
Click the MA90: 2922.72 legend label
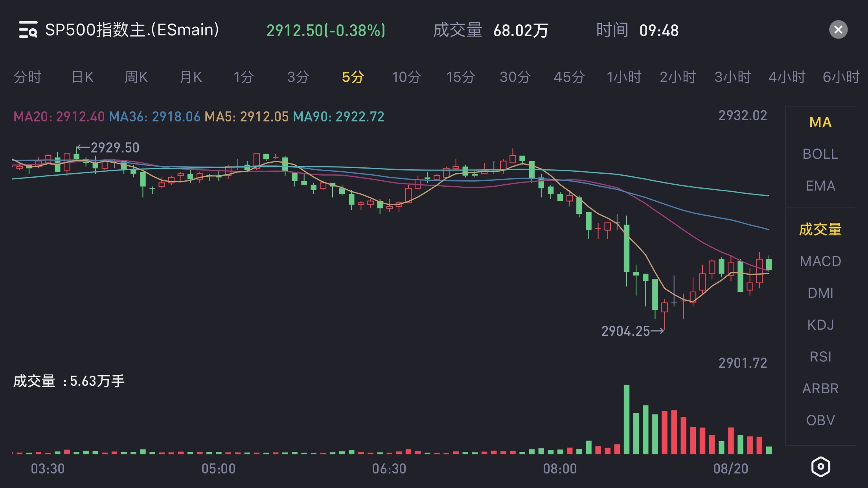338,117
